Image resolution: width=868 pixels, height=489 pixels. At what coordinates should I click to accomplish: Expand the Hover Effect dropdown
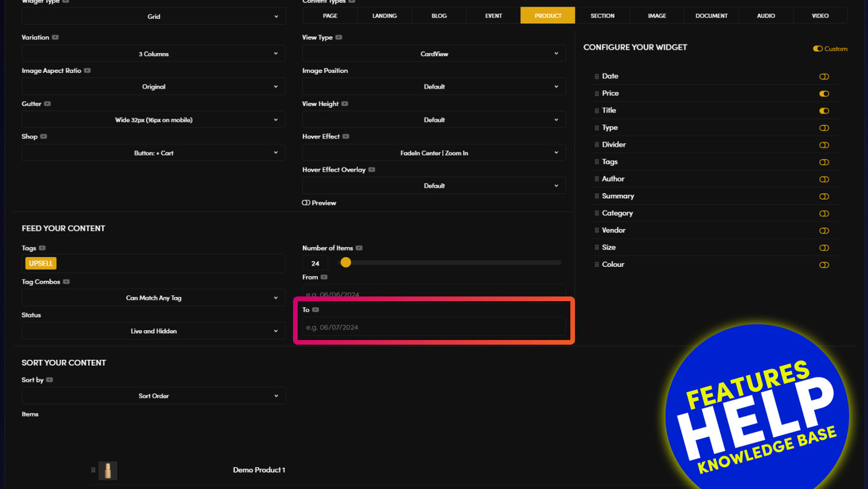point(434,153)
